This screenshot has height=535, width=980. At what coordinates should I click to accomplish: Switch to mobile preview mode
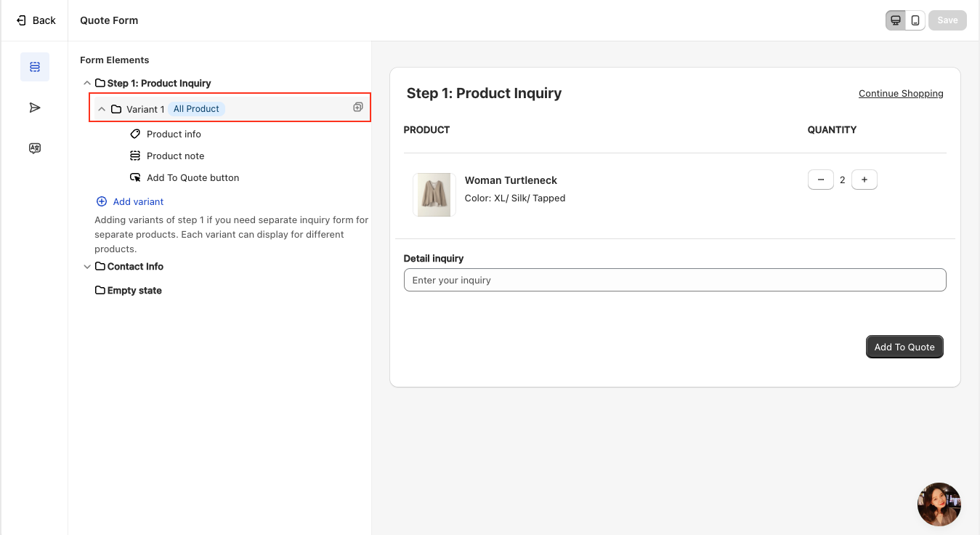click(915, 20)
